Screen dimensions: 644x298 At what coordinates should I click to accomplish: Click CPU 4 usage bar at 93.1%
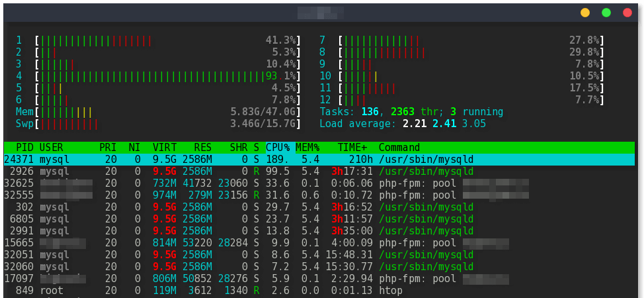click(167, 76)
